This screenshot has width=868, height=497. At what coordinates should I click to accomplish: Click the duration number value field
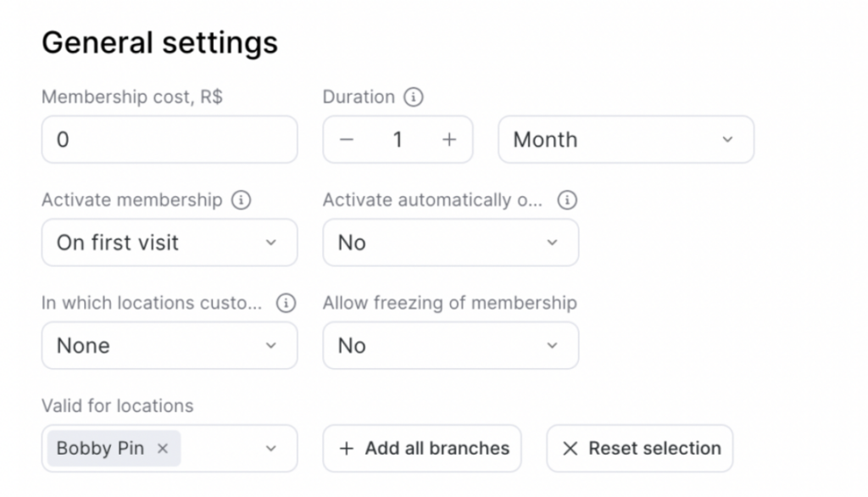pyautogui.click(x=398, y=140)
